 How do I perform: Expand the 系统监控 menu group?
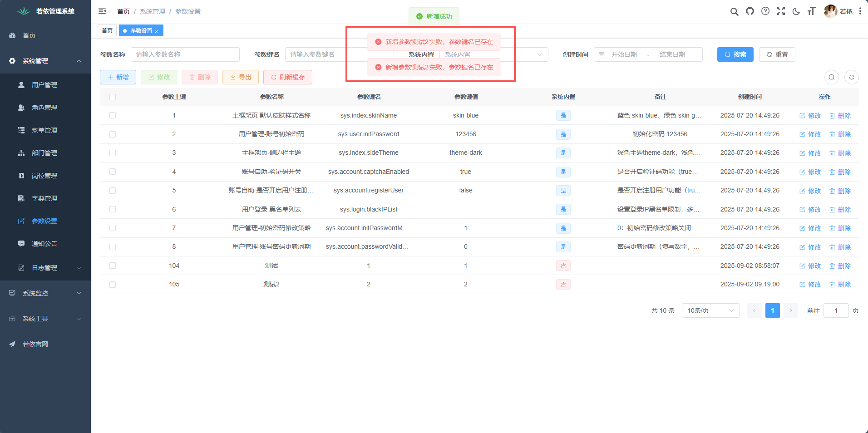(x=45, y=293)
